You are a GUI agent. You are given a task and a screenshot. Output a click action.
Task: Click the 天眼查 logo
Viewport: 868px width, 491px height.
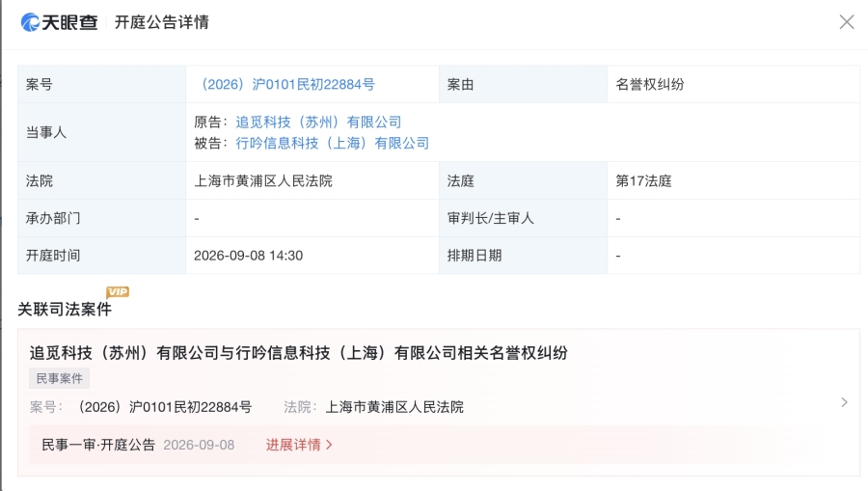click(x=59, y=22)
